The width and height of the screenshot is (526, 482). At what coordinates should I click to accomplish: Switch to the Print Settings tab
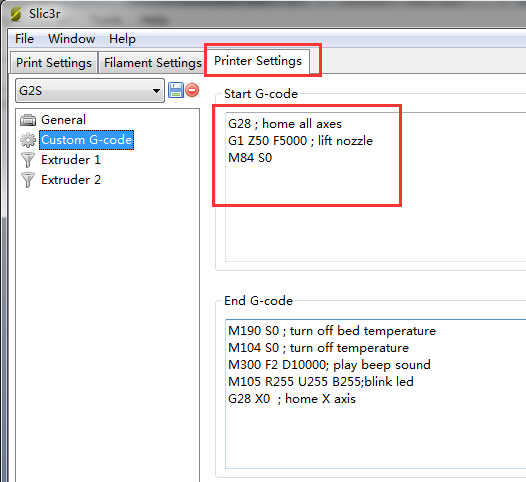pyautogui.click(x=54, y=63)
